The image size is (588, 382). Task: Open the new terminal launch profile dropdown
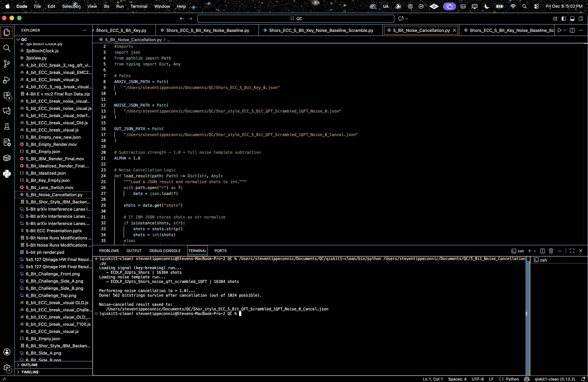coord(535,251)
